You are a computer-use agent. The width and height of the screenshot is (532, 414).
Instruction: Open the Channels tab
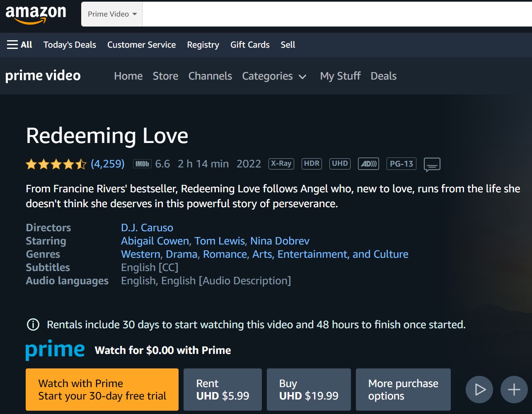pos(210,76)
